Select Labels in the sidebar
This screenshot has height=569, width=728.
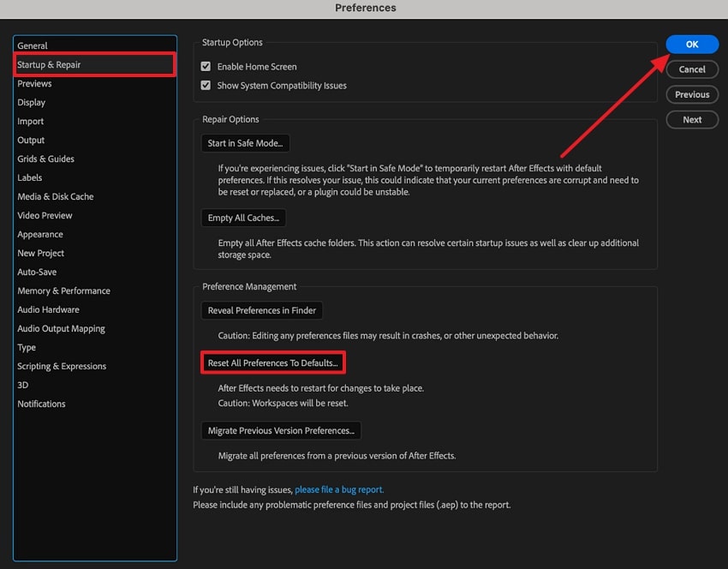95,177
